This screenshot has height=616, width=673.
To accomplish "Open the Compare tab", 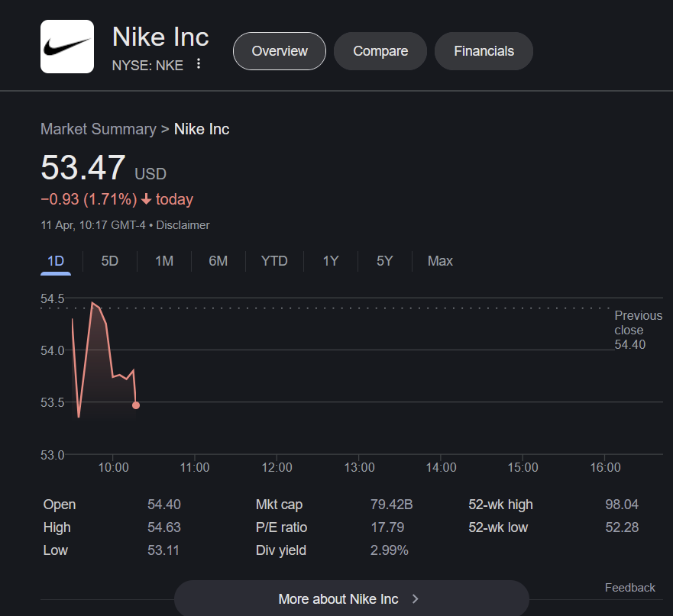I will (380, 51).
